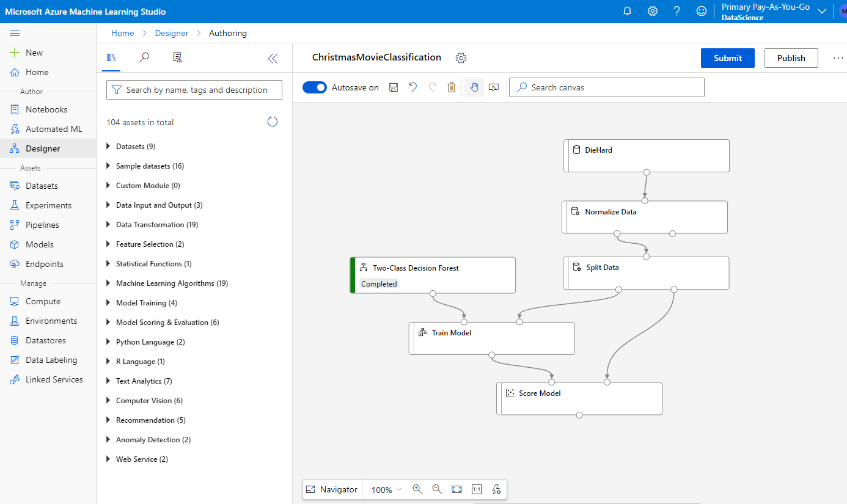Screen dimensions: 847x504
Task: Activate the pan hand tool
Action: click(x=474, y=87)
